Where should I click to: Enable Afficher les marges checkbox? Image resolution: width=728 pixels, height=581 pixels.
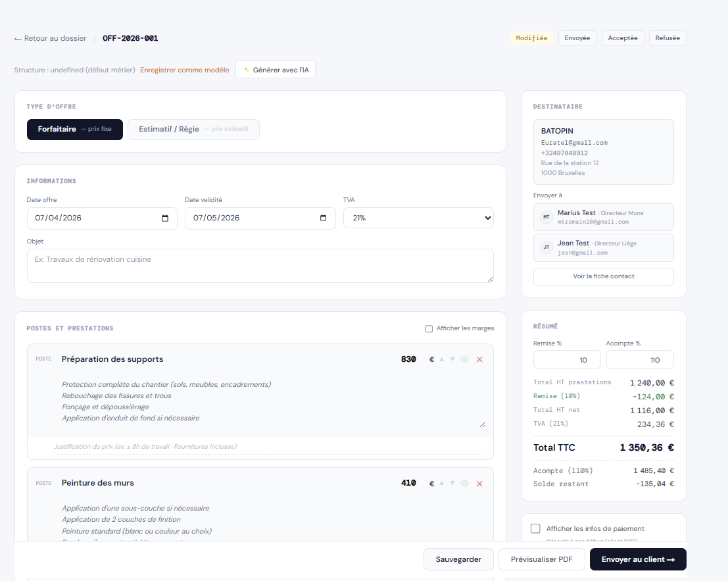click(429, 329)
